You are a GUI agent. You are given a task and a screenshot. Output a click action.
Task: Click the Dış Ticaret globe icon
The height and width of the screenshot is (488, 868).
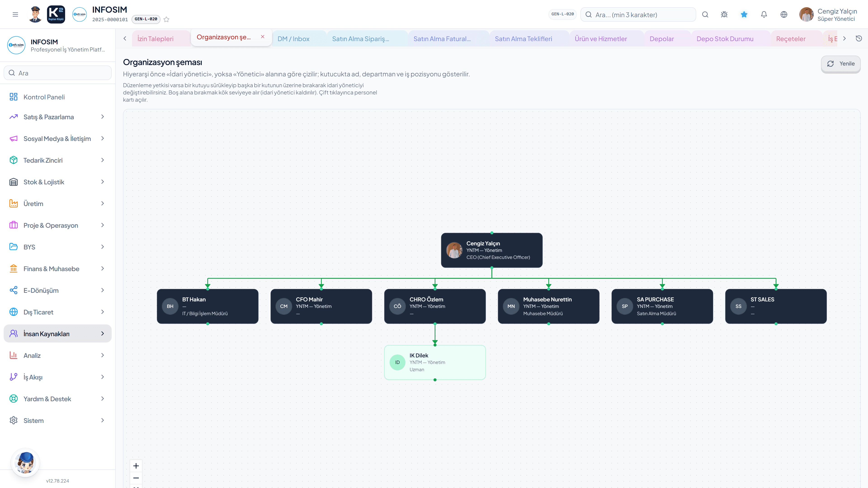[x=14, y=312]
